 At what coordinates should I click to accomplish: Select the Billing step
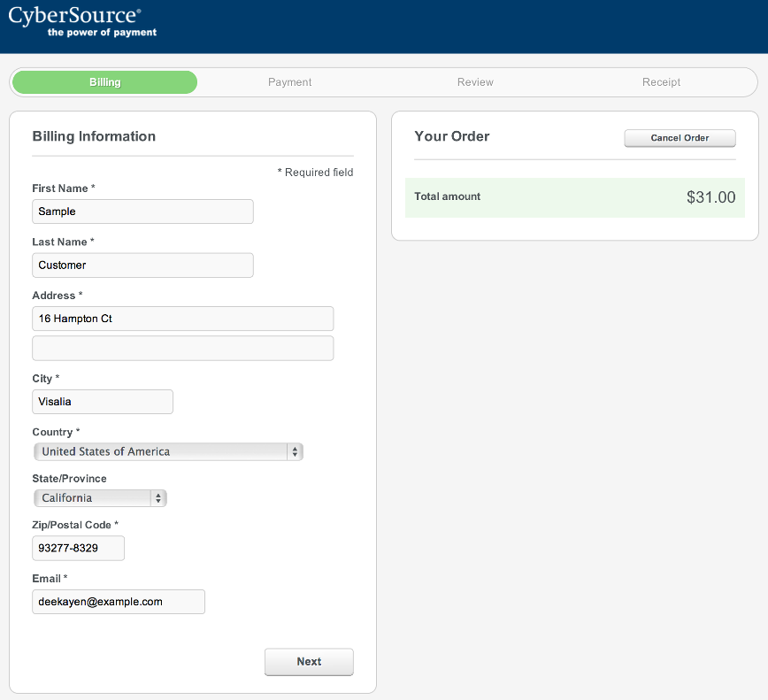[x=104, y=81]
